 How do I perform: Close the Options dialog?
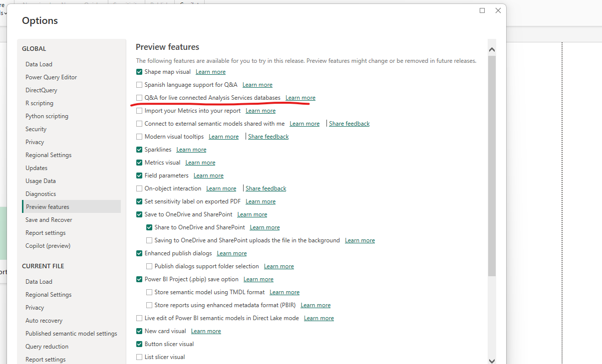(498, 10)
